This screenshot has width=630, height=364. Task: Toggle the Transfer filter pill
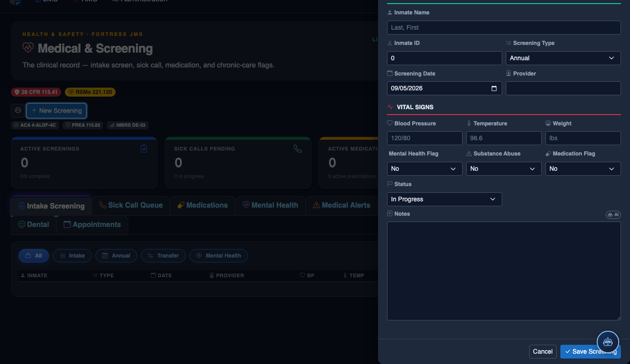[x=163, y=256]
